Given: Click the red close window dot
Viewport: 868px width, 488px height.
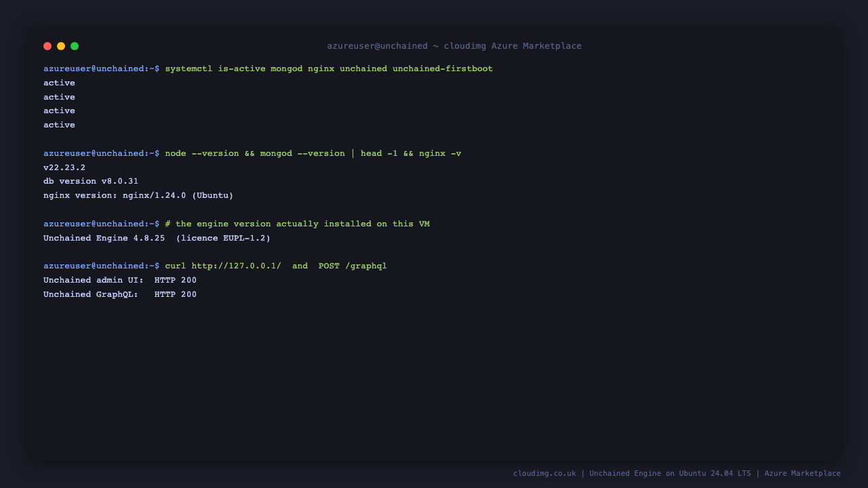Looking at the screenshot, I should pyautogui.click(x=47, y=46).
